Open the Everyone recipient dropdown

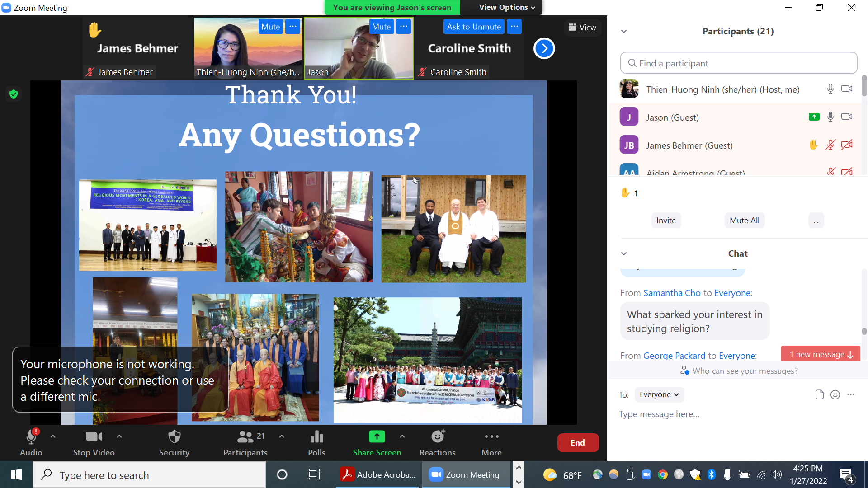[x=659, y=394]
